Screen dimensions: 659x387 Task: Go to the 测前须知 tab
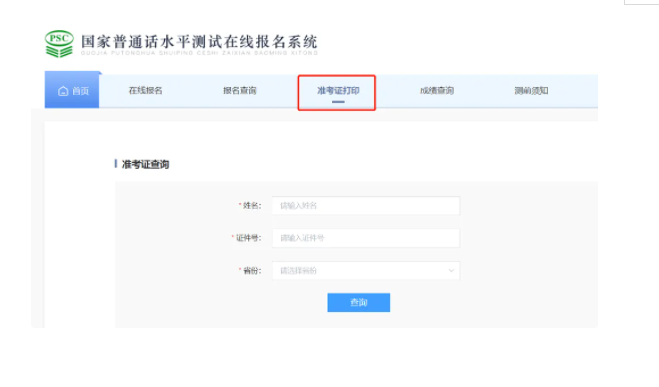click(531, 90)
